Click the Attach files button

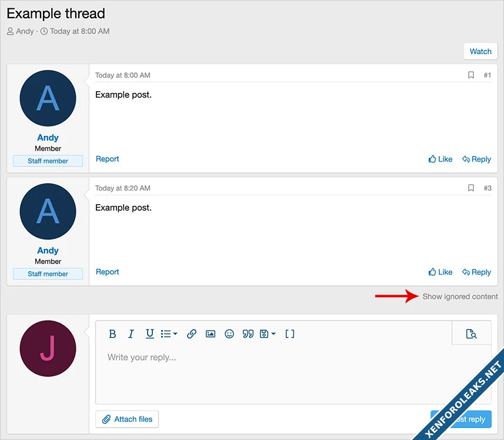click(127, 419)
